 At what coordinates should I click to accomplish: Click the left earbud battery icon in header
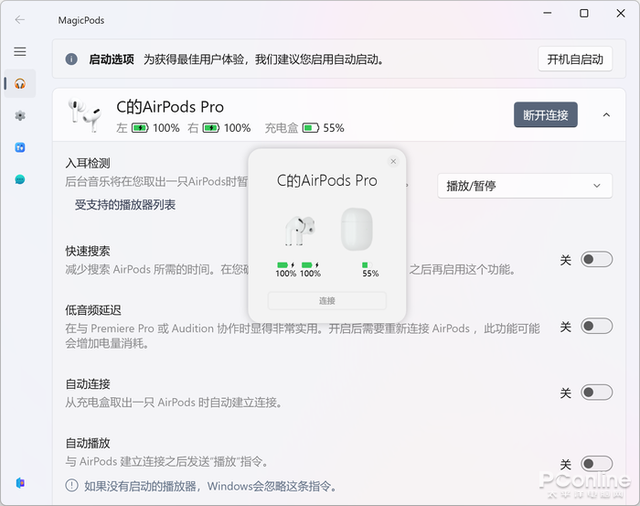140,129
